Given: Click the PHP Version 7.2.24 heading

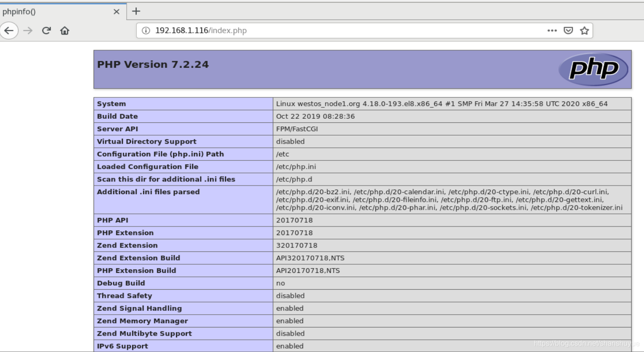Looking at the screenshot, I should [153, 65].
